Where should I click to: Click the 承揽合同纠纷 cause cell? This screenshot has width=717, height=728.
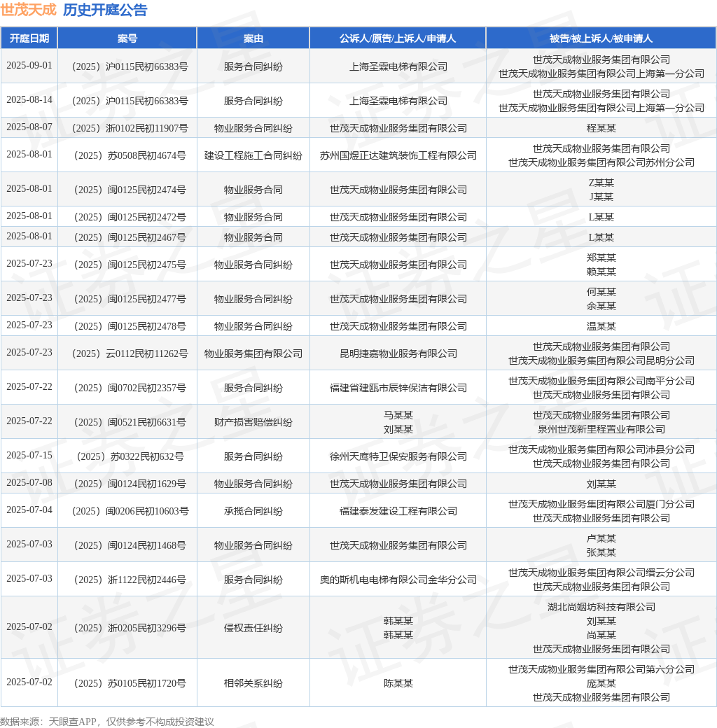pos(253,512)
